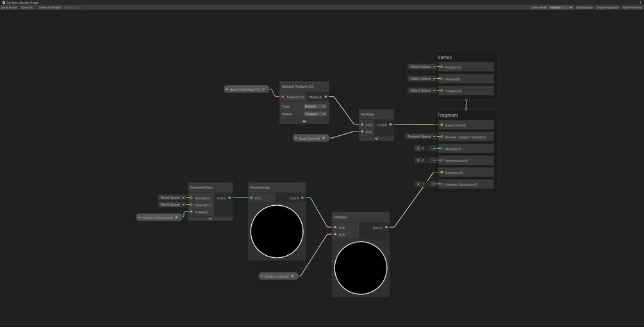Click the Base Color(4) property output port
Image resolution: width=644 pixels, height=327 pixels.
click(x=323, y=138)
